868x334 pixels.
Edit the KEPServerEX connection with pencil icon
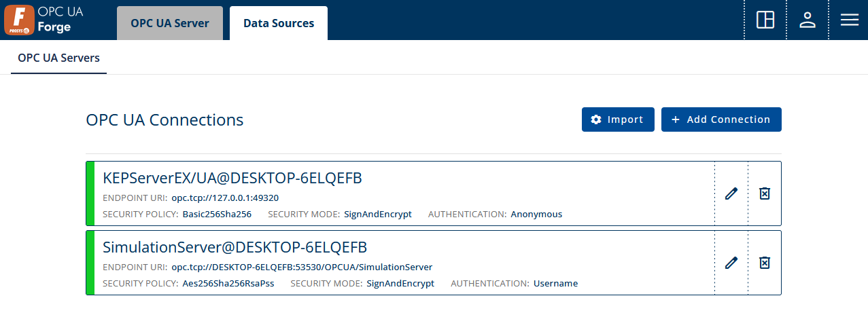click(x=731, y=193)
